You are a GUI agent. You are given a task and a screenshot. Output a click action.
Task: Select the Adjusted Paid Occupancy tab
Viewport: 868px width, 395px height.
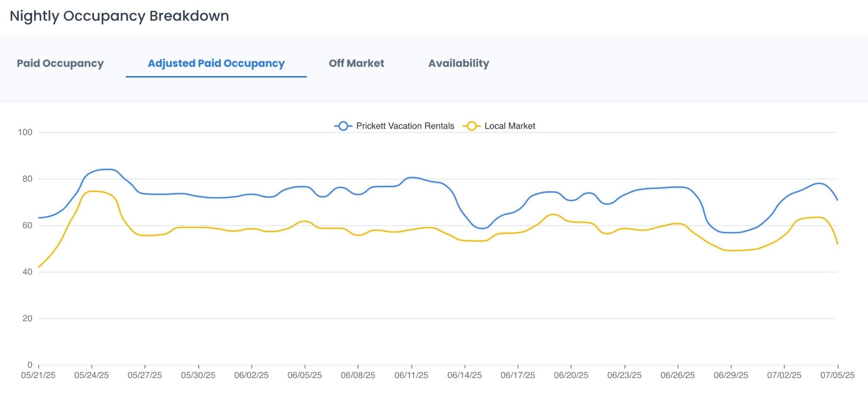216,63
